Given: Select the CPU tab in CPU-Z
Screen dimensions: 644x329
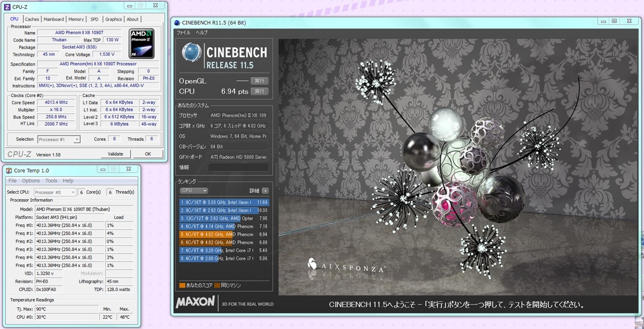Looking at the screenshot, I should click(14, 19).
